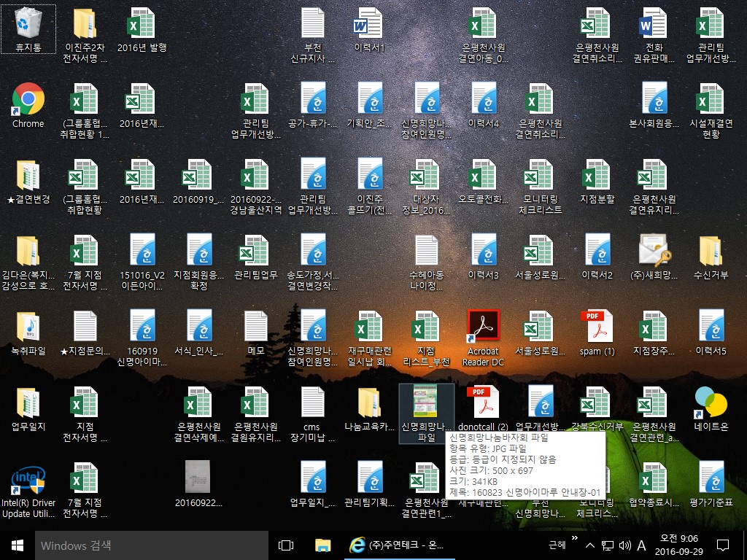747x560 pixels.
Task: Select the spam (1) PDF file
Action: (597, 332)
